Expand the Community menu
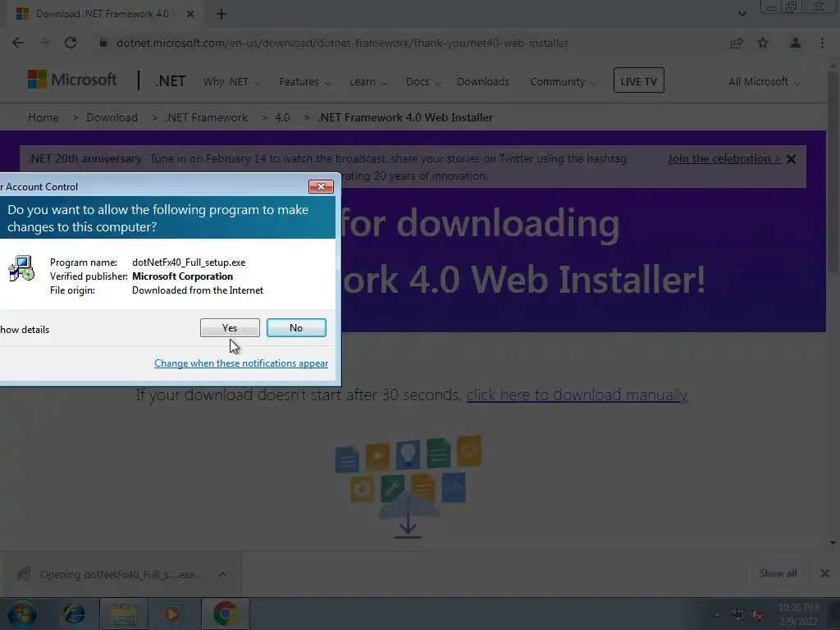The image size is (840, 630). [563, 82]
